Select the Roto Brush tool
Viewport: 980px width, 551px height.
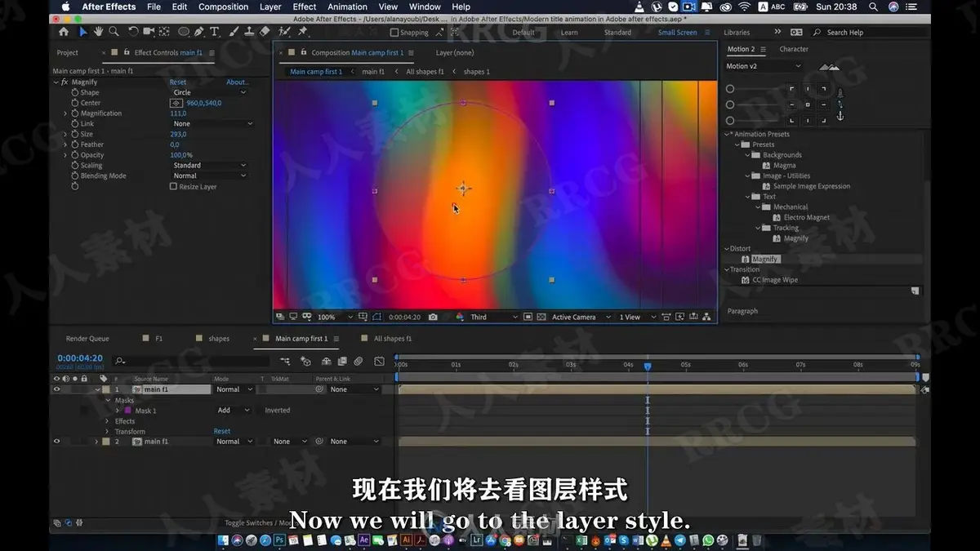coord(284,32)
